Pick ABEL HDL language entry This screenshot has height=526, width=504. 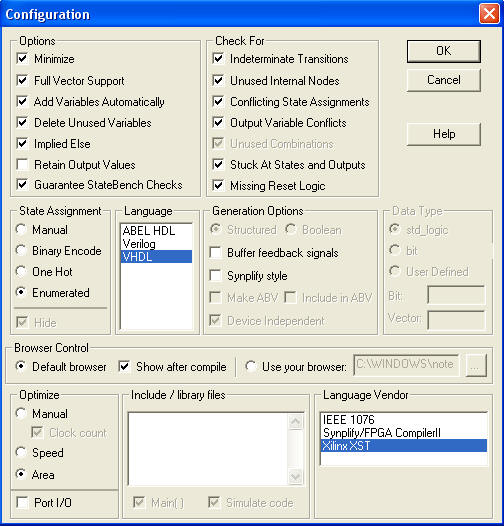coord(156,231)
